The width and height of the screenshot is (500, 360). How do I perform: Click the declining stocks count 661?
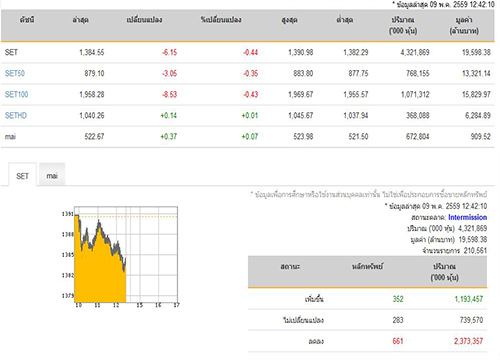(398, 341)
